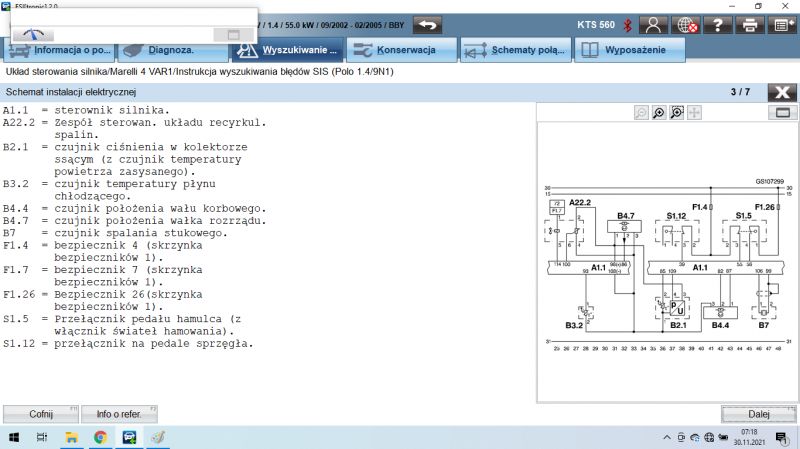This screenshot has height=449, width=800.
Task: Maximize the diagram panel with the rectangle button
Action: 783,112
